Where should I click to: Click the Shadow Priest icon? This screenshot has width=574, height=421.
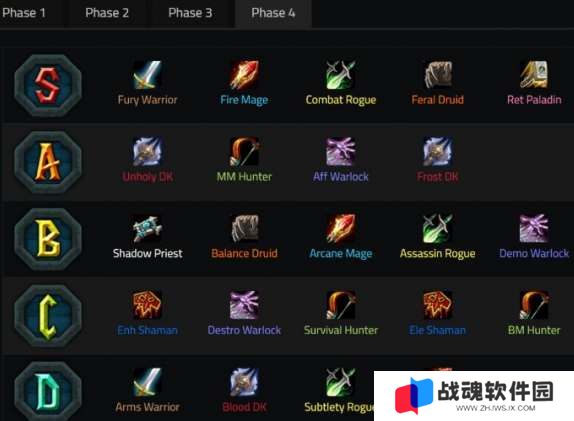[x=147, y=229]
